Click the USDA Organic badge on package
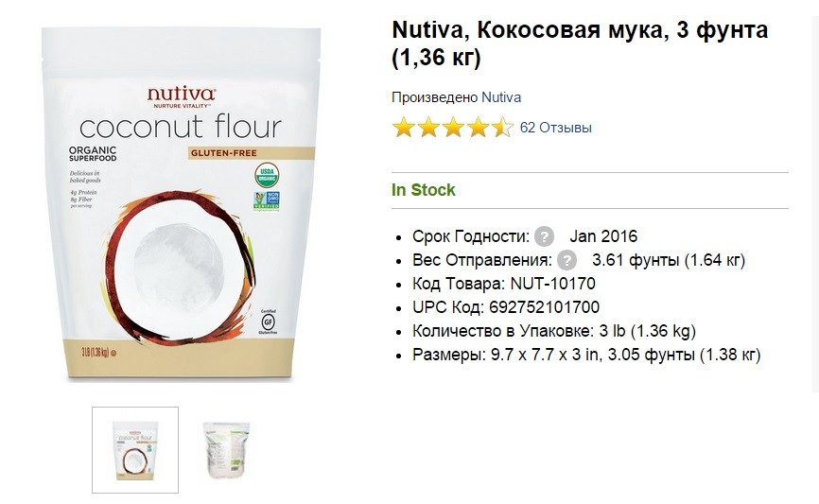Image resolution: width=819 pixels, height=504 pixels. [x=267, y=176]
